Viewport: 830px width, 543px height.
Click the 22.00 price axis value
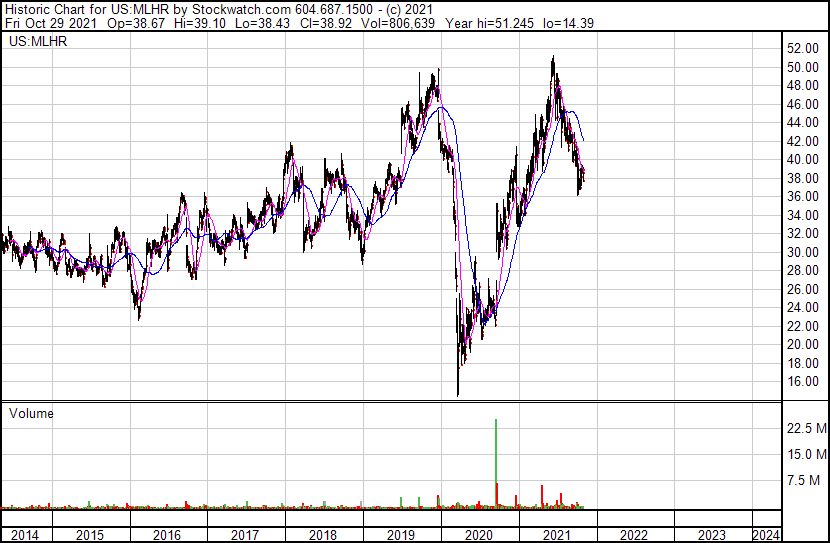(x=803, y=326)
